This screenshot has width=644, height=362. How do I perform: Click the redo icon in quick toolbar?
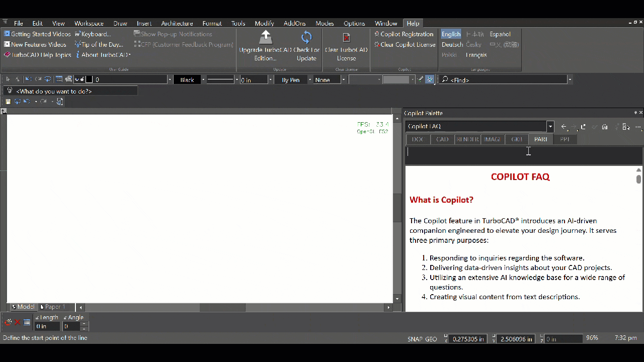44,102
